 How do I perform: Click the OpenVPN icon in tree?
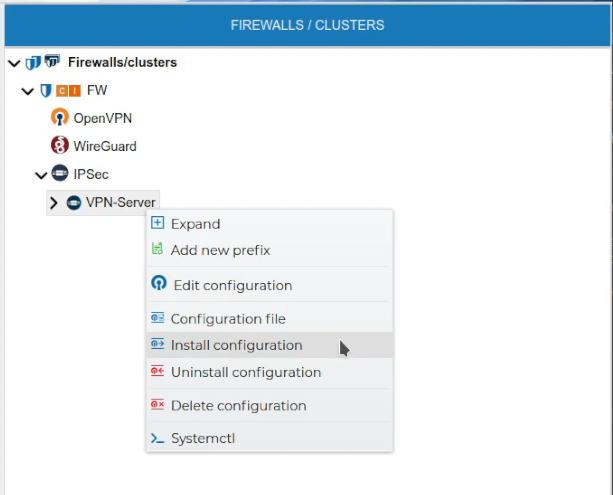[x=59, y=118]
